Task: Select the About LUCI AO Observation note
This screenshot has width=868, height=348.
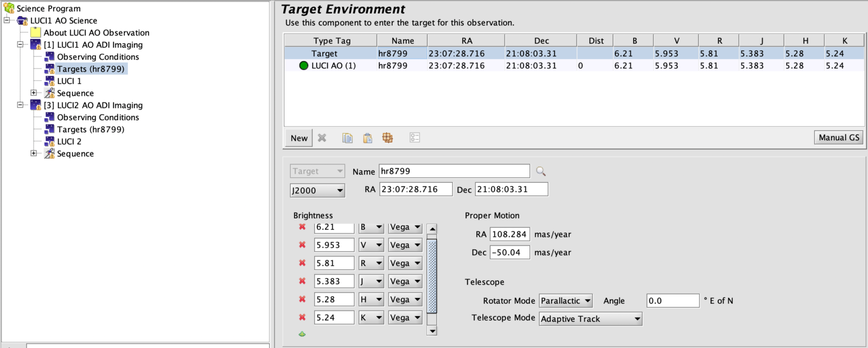Action: pyautogui.click(x=97, y=33)
